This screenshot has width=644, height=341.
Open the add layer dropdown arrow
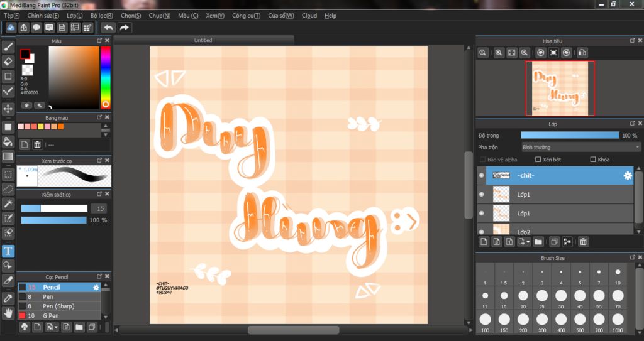[528, 242]
